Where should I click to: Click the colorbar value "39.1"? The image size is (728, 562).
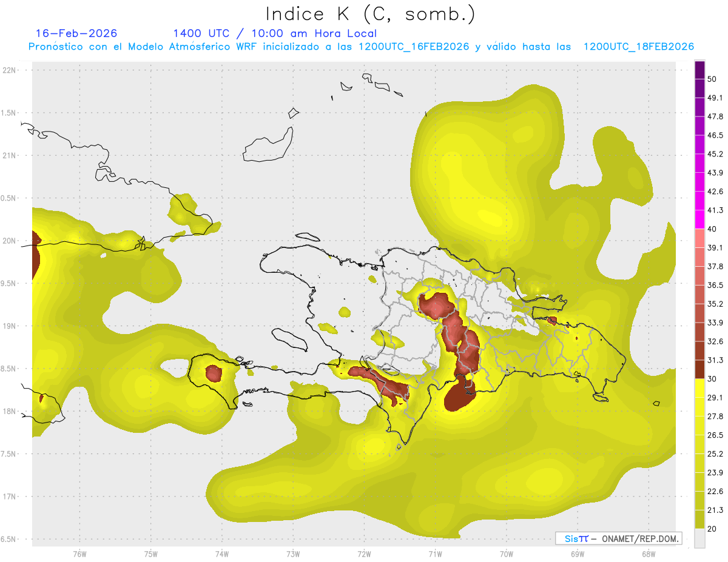point(715,247)
